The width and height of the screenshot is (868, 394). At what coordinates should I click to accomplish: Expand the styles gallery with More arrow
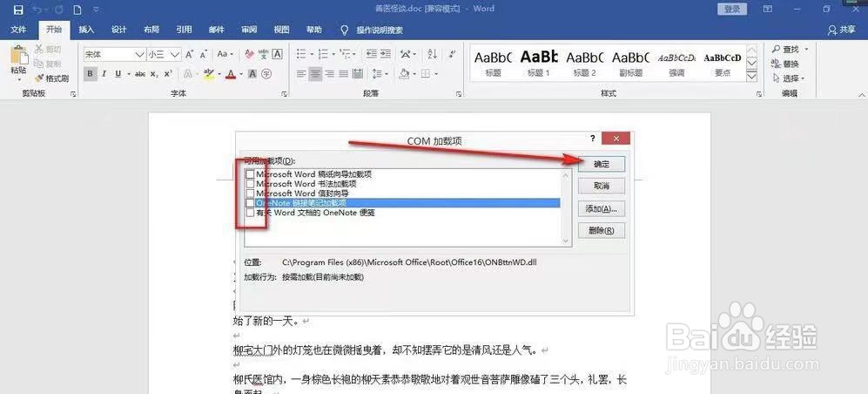(751, 77)
